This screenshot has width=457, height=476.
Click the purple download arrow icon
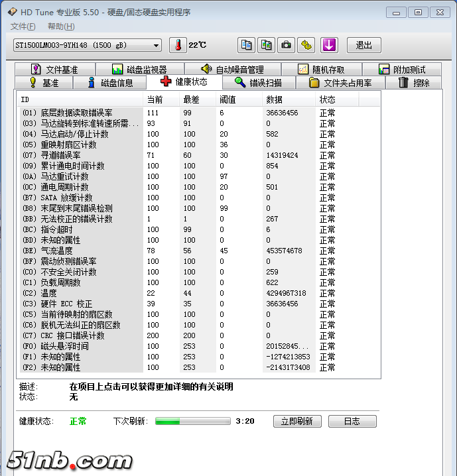pyautogui.click(x=329, y=45)
